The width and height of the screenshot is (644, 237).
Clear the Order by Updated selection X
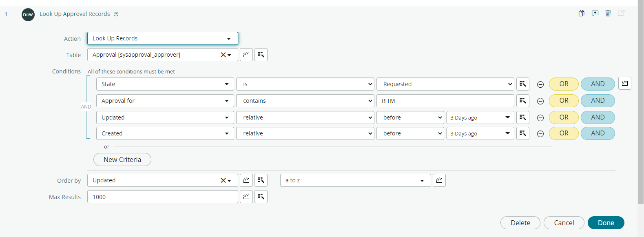(223, 180)
